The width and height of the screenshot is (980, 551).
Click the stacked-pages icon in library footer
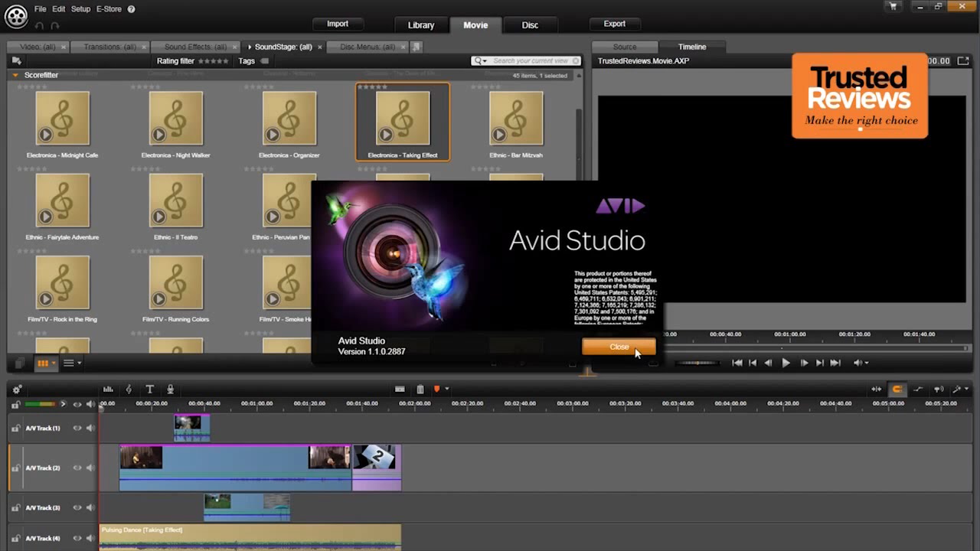click(x=20, y=364)
